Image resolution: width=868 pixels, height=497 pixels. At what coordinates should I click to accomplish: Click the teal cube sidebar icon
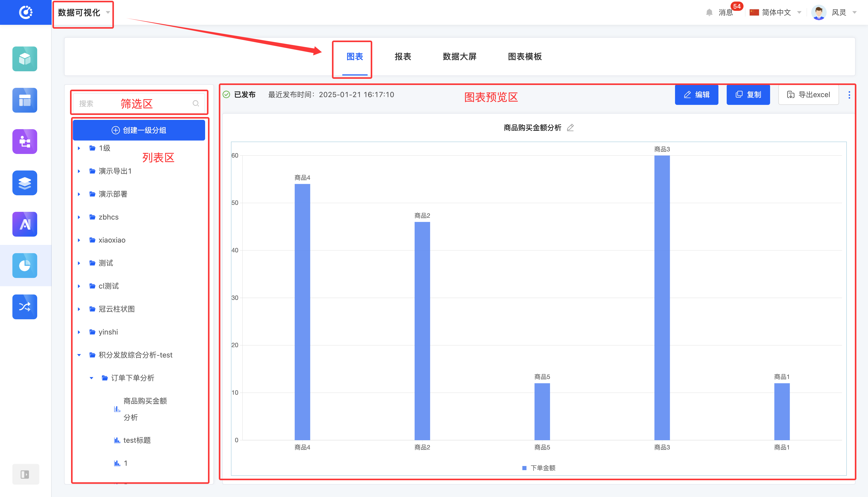(x=25, y=59)
